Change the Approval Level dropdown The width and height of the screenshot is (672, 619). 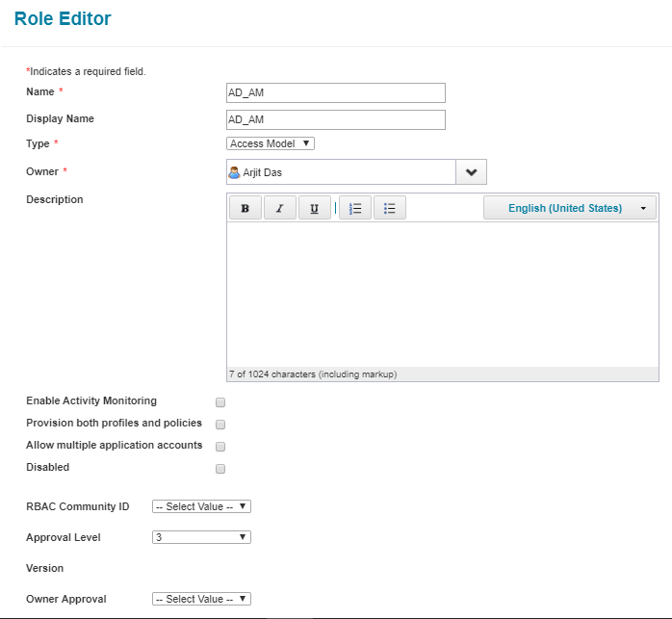click(x=201, y=537)
